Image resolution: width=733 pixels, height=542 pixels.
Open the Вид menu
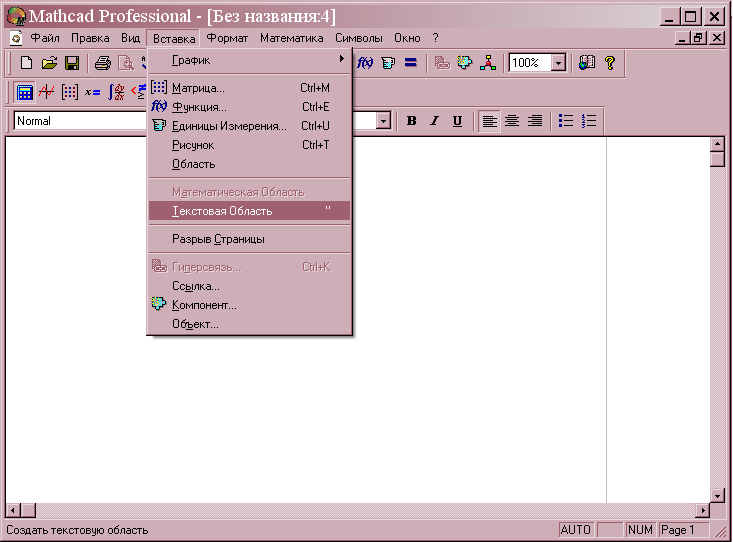pos(130,38)
